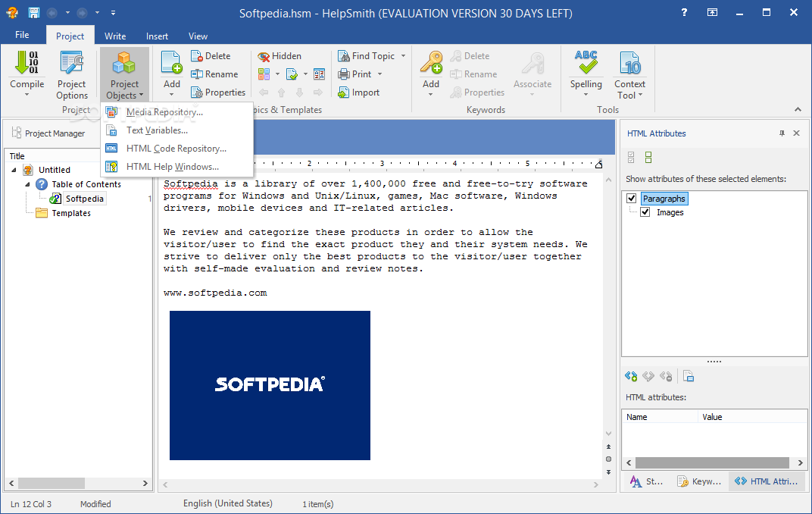Open the File menu
This screenshot has width=812, height=514.
coord(22,35)
